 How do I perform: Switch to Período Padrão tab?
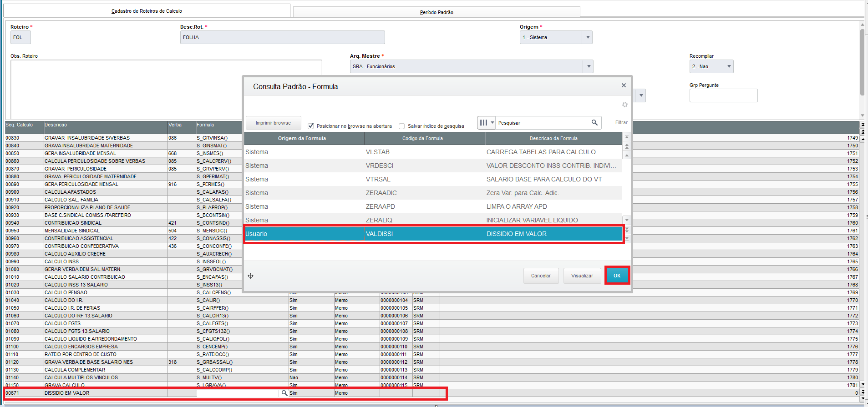click(x=437, y=12)
